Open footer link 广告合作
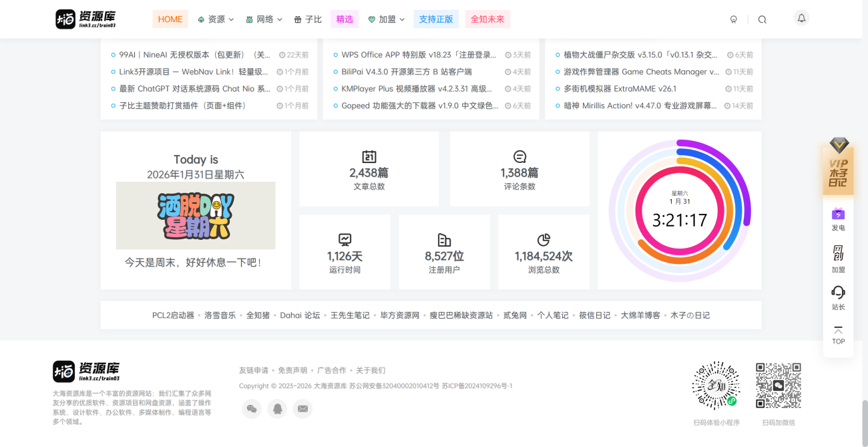This screenshot has width=868, height=447. pos(332,370)
